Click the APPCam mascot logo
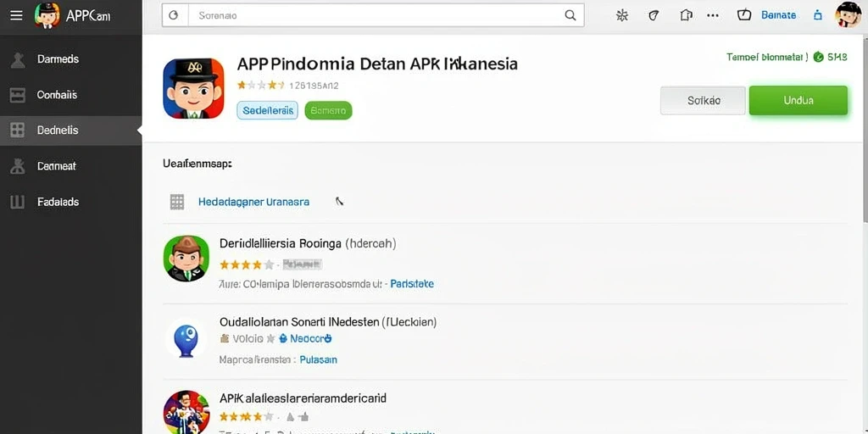This screenshot has height=434, width=868. 47,15
